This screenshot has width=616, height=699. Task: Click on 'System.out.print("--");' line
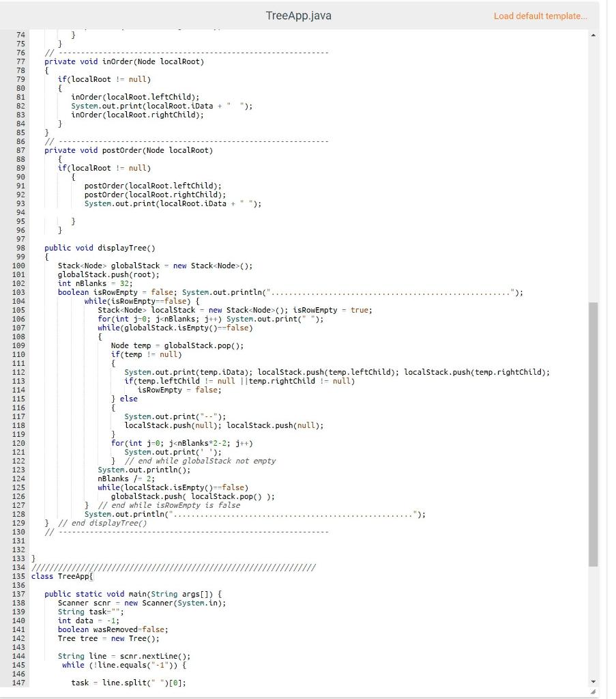pos(175,417)
